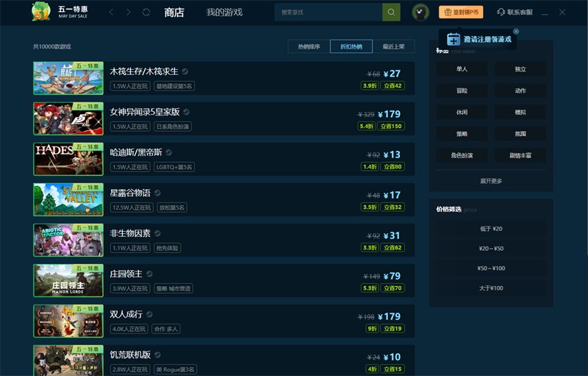The width and height of the screenshot is (588, 376).
Task: Open the user avatar profile
Action: click(x=420, y=13)
